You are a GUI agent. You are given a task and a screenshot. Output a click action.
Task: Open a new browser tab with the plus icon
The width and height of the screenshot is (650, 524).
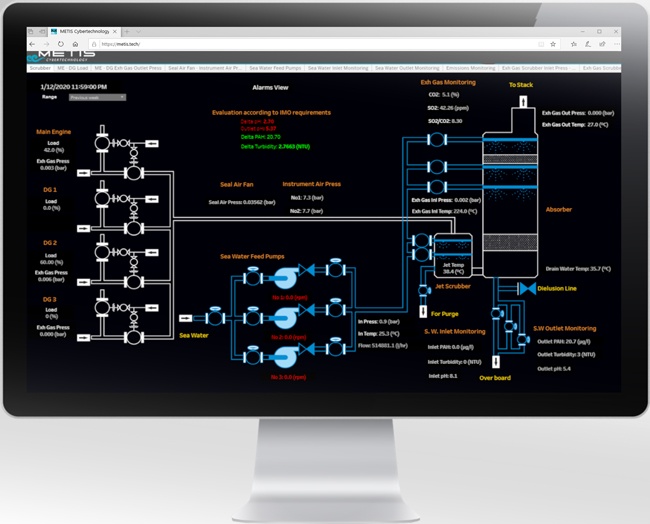coord(127,32)
